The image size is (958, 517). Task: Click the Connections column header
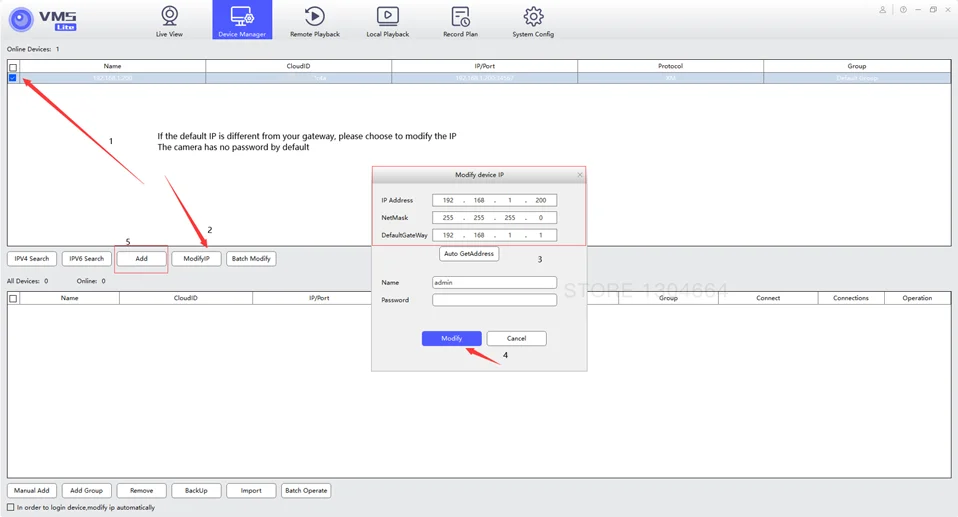click(850, 298)
